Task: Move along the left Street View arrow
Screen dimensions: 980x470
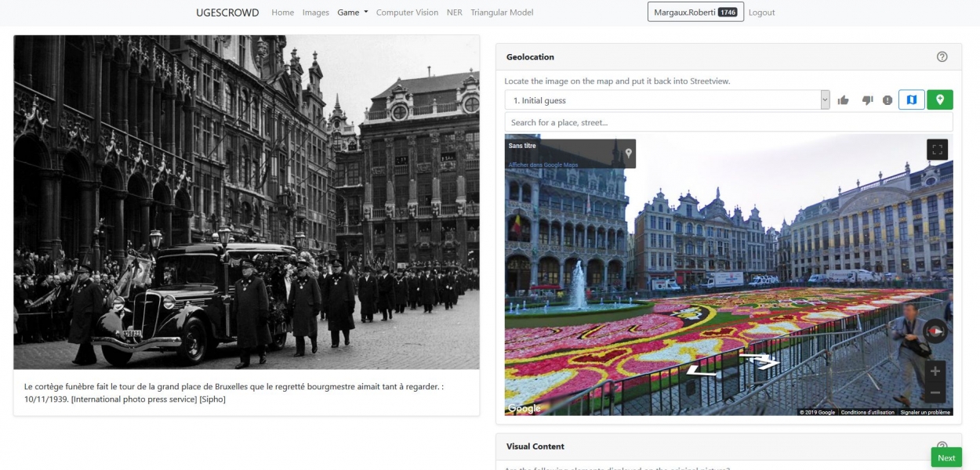Action: (702, 372)
